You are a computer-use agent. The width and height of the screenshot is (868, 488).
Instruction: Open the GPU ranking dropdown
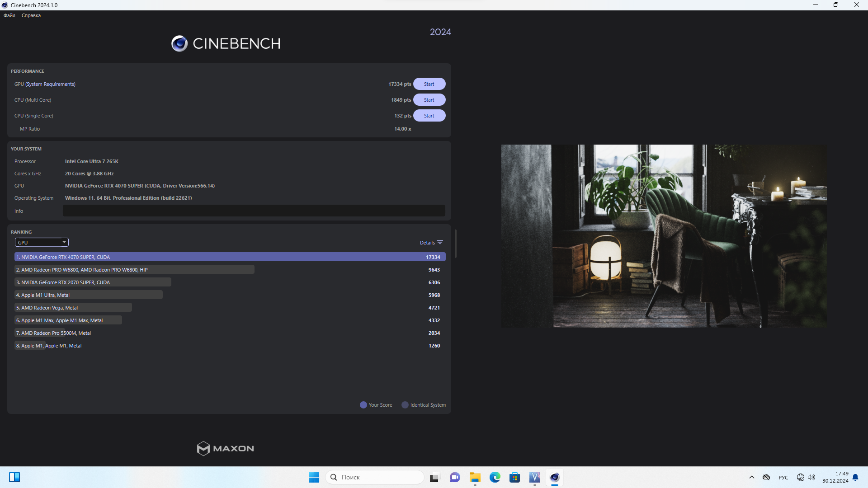[42, 243]
